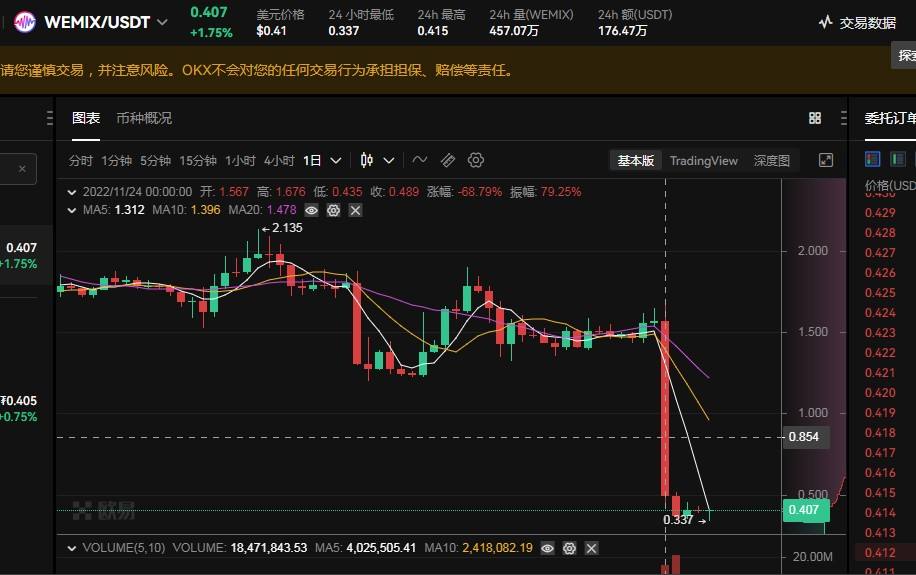The height and width of the screenshot is (575, 916).
Task: Collapse the candle OHLC info row chevron
Action: pyautogui.click(x=72, y=192)
